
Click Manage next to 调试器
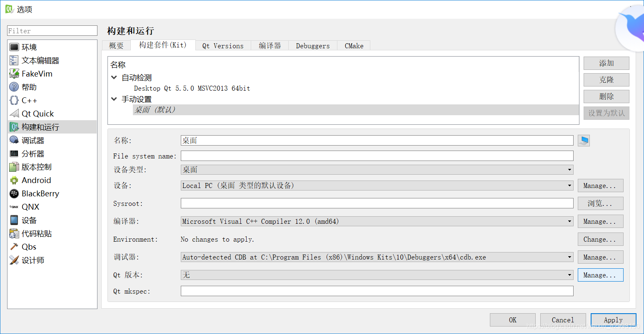click(600, 257)
